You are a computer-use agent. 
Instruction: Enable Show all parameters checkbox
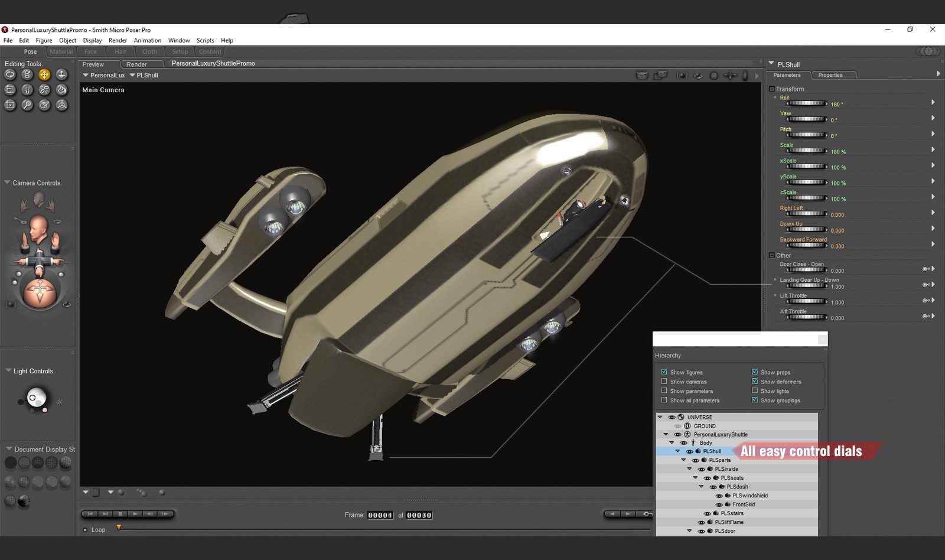click(x=664, y=400)
